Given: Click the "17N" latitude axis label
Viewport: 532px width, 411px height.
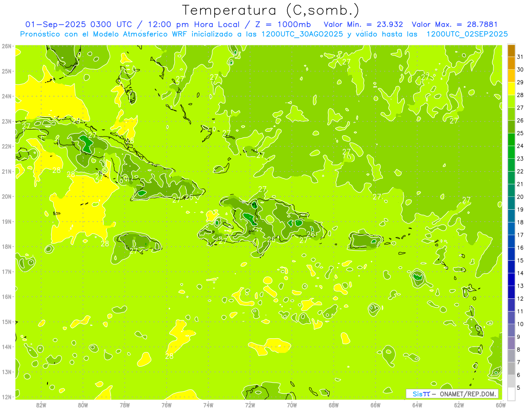Looking at the screenshot, I should [6, 272].
